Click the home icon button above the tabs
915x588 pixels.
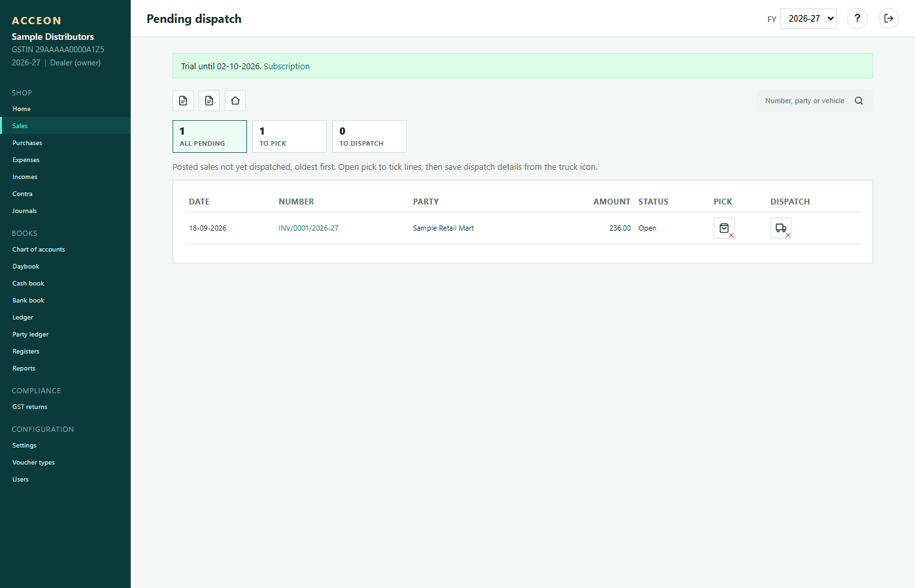click(x=235, y=101)
